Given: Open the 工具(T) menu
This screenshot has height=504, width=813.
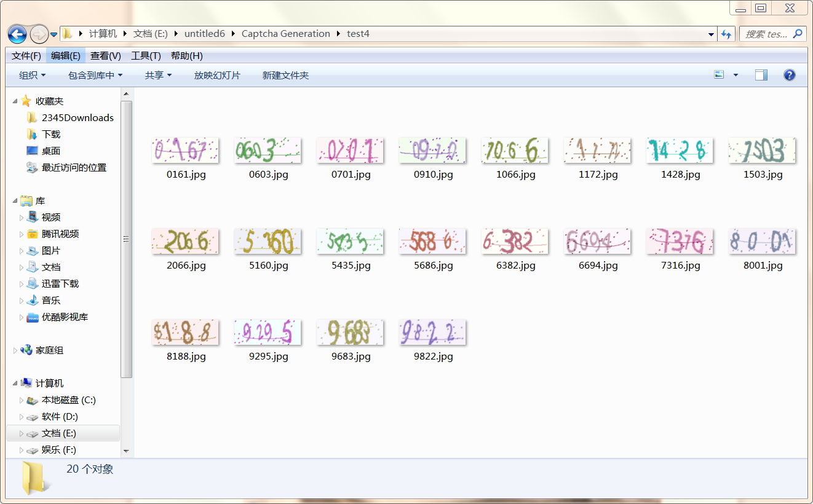Looking at the screenshot, I should [146, 56].
